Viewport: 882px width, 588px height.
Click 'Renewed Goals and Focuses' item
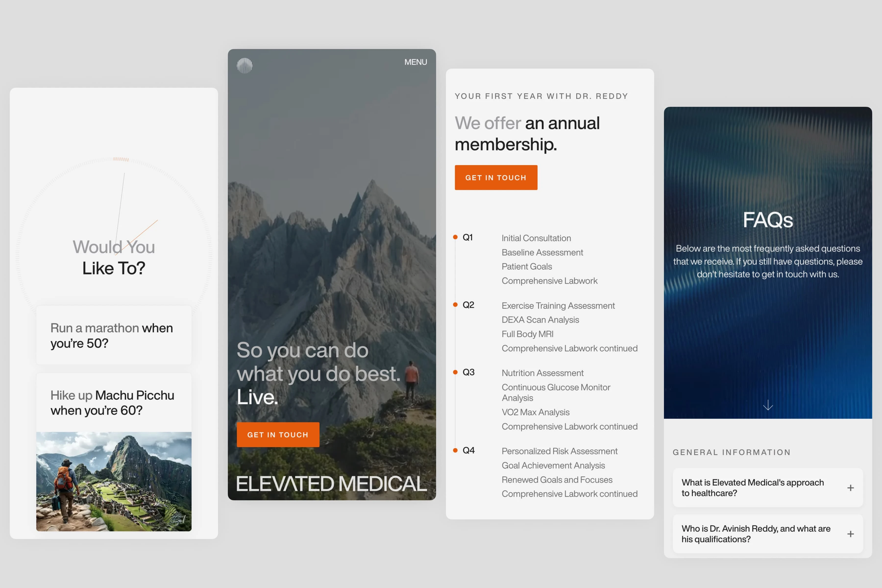[x=557, y=480]
